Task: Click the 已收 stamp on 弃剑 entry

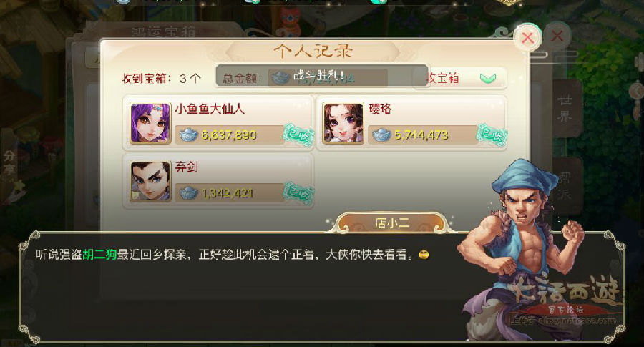Action: tap(298, 192)
